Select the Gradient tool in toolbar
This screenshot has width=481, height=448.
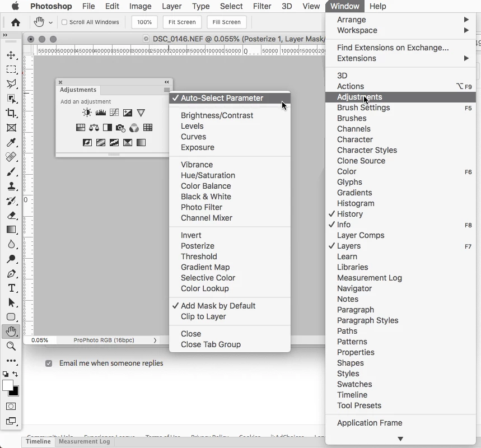point(11,230)
